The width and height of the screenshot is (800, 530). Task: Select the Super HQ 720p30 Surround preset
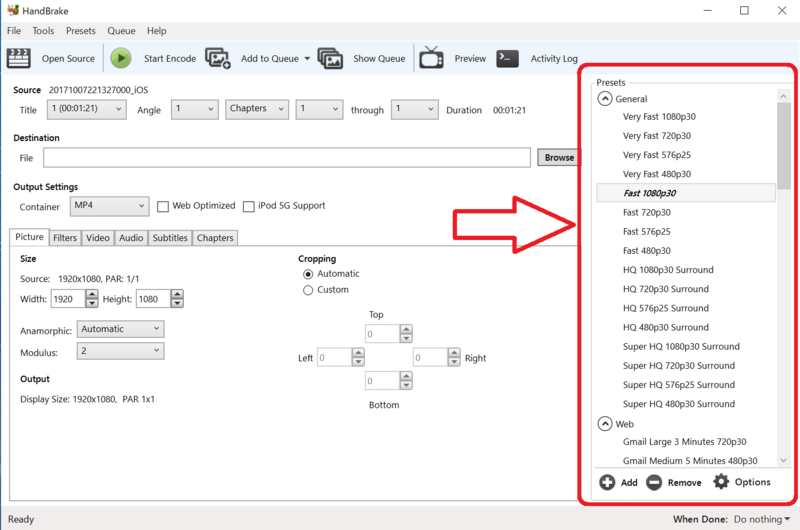[x=679, y=366]
